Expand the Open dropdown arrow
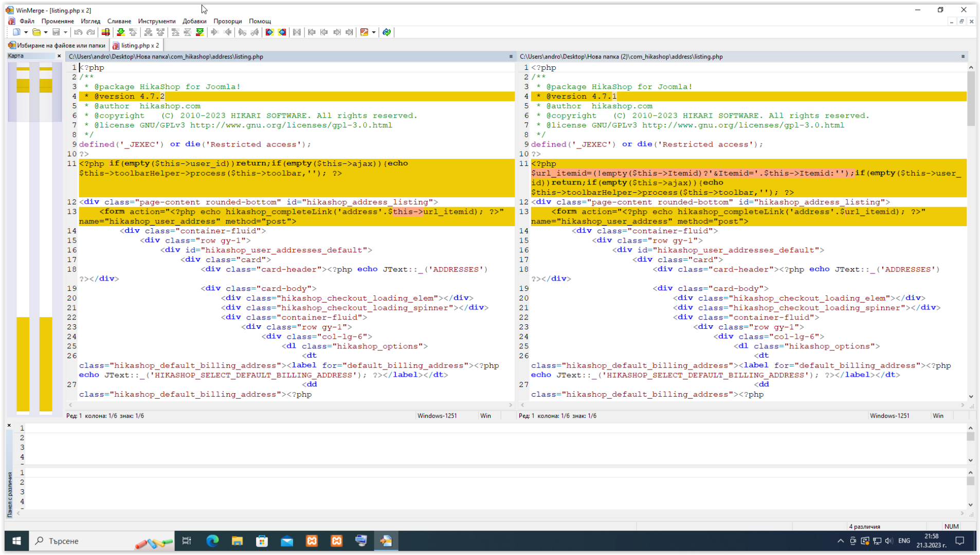The width and height of the screenshot is (980, 555). coord(46,32)
